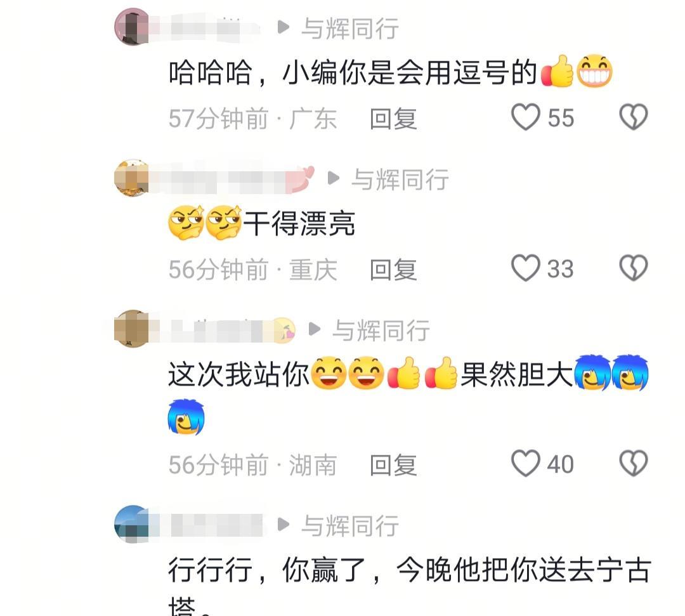Image resolution: width=685 pixels, height=616 pixels.
Task: Open 与辉同行 link in second comment
Action: [x=400, y=179]
